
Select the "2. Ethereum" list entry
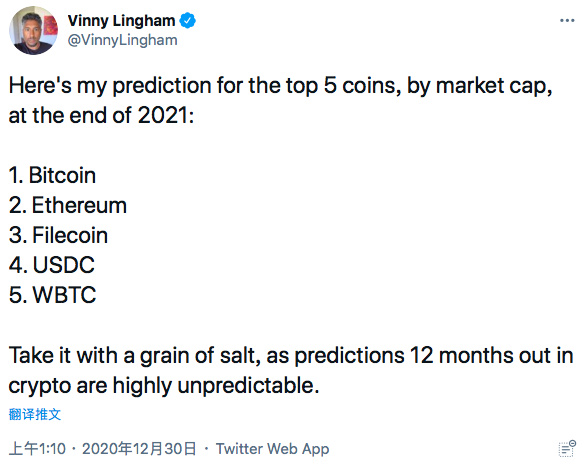(x=68, y=205)
